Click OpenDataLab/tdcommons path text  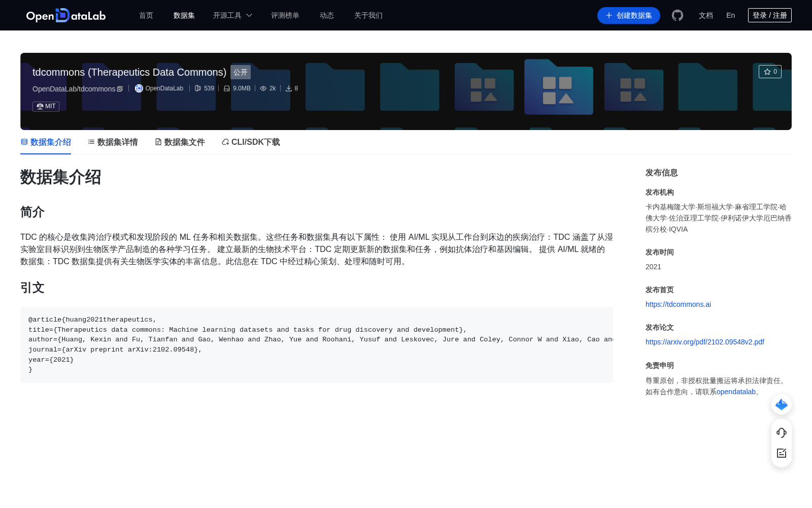tap(74, 89)
